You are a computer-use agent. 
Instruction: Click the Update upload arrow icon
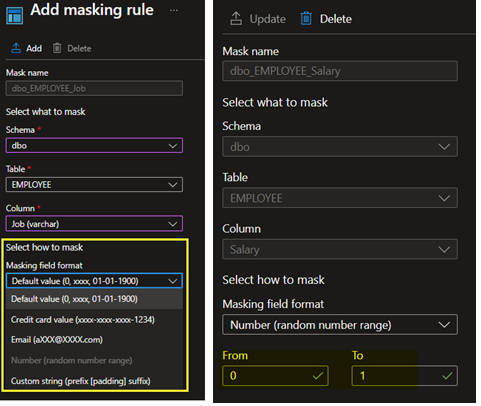[236, 19]
